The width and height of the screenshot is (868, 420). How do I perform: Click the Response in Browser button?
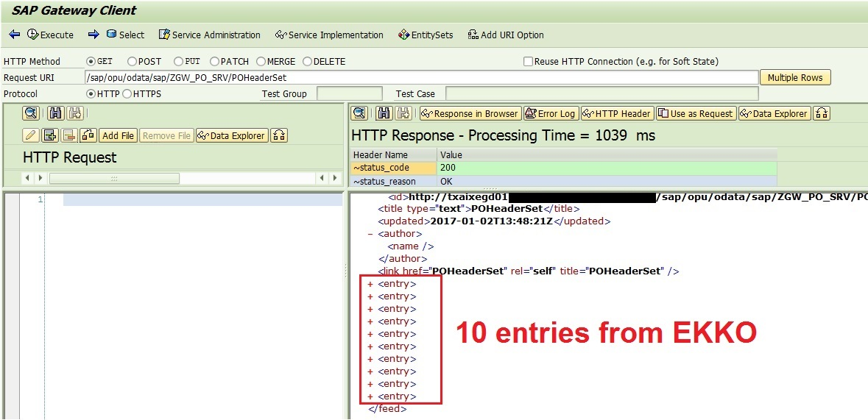(x=470, y=113)
